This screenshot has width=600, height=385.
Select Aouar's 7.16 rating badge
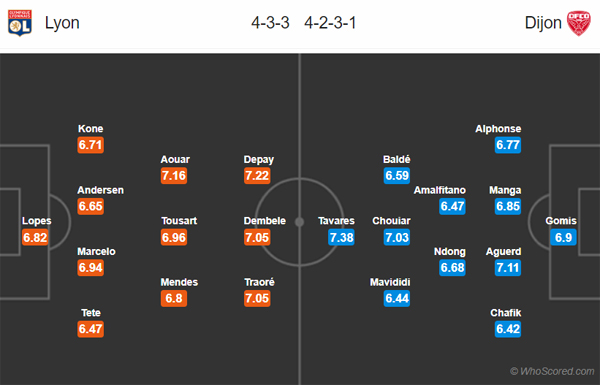(174, 176)
